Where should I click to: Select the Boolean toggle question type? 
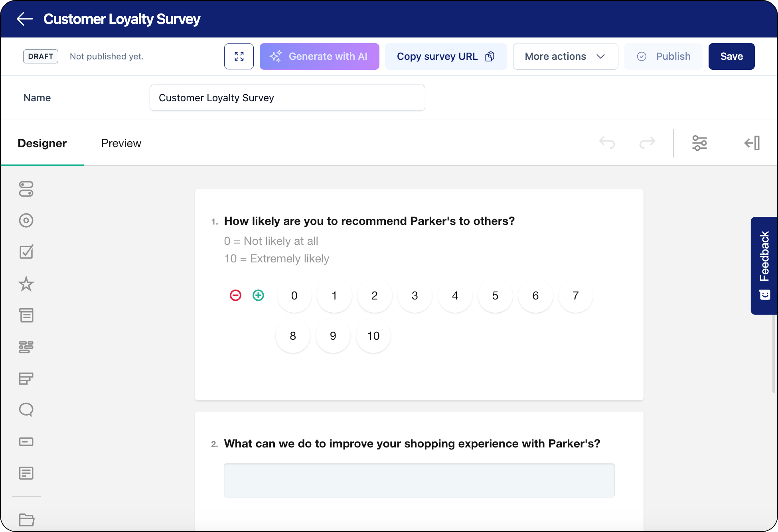(x=26, y=189)
